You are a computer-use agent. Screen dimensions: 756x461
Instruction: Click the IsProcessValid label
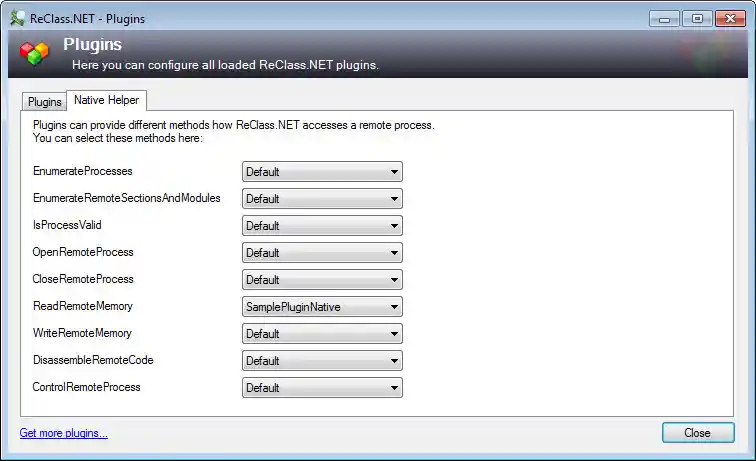[x=67, y=225]
